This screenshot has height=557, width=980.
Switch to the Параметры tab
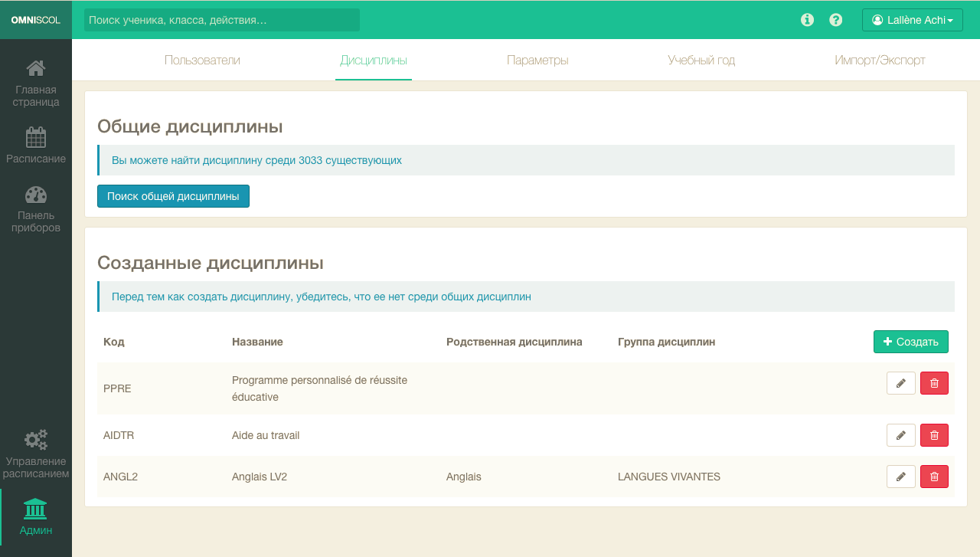[537, 61]
